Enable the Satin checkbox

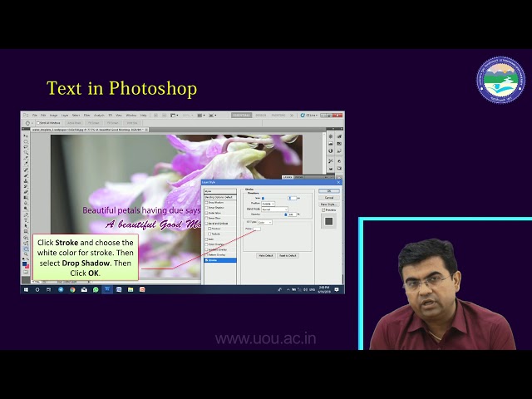[x=206, y=239]
